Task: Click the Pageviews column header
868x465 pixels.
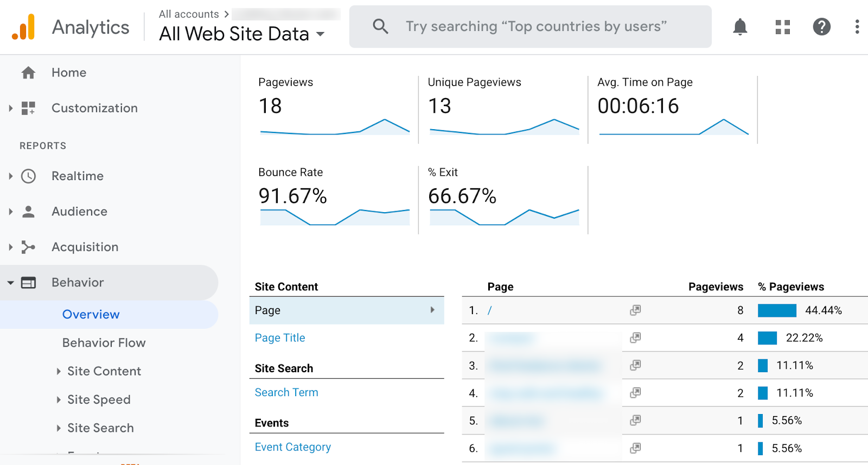Action: tap(716, 286)
